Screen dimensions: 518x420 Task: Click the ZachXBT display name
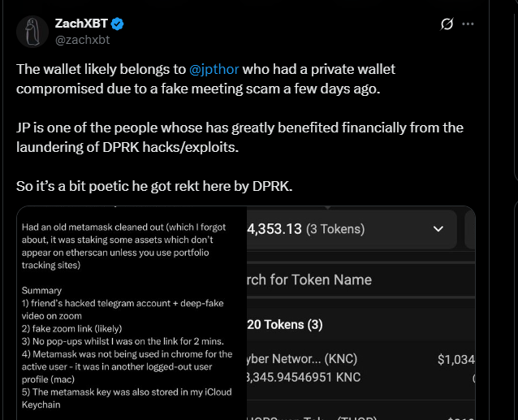tap(81, 24)
